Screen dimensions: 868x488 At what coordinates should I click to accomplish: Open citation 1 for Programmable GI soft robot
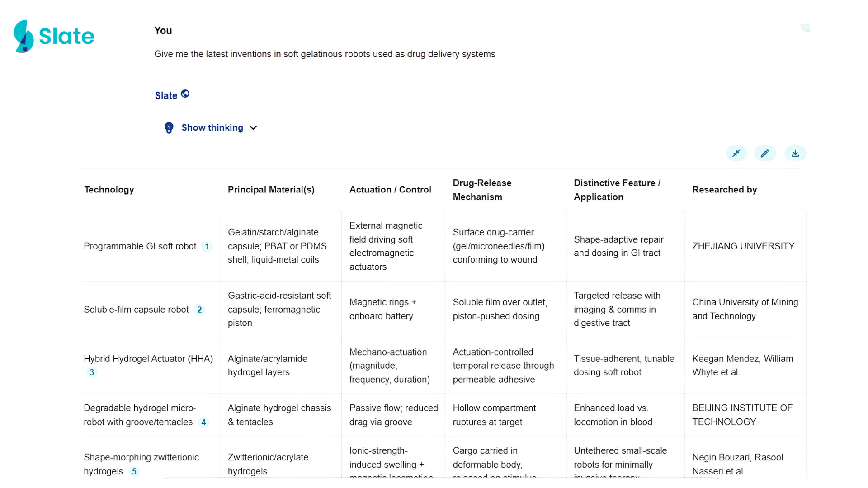click(x=207, y=246)
